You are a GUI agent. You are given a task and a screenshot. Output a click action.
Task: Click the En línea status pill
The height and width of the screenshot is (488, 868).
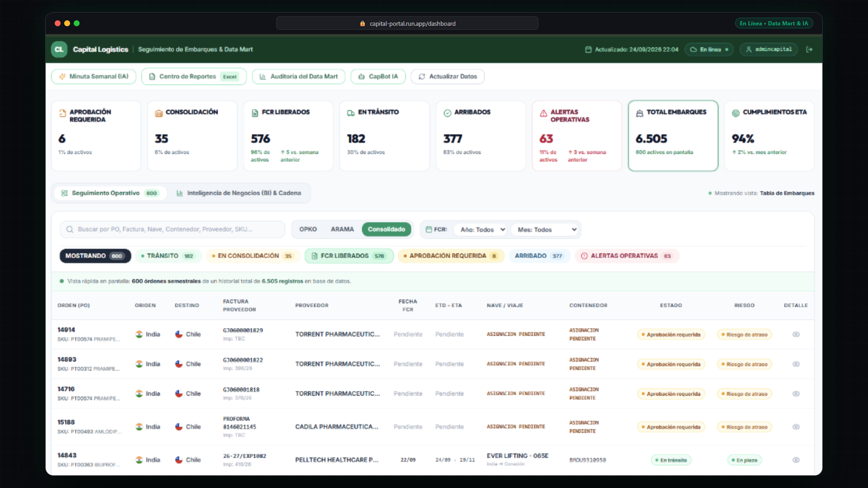[x=709, y=50]
